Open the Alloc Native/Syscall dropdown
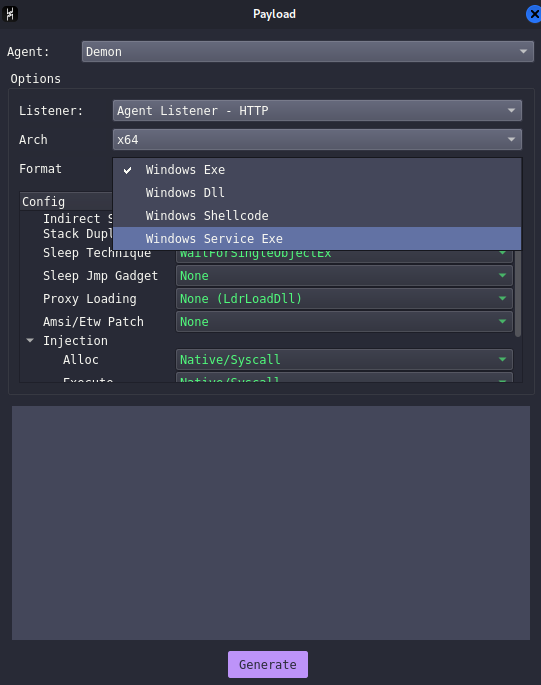The width and height of the screenshot is (541, 685). pyautogui.click(x=344, y=360)
